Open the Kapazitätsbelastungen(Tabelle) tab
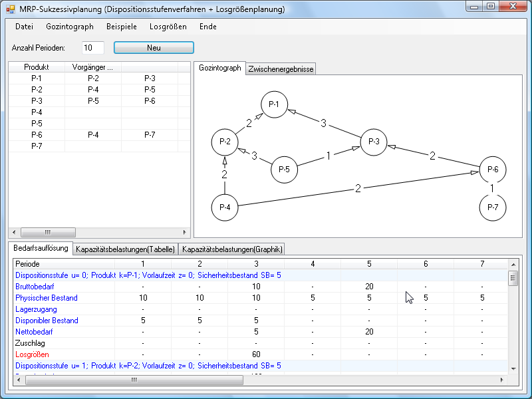 click(125, 249)
